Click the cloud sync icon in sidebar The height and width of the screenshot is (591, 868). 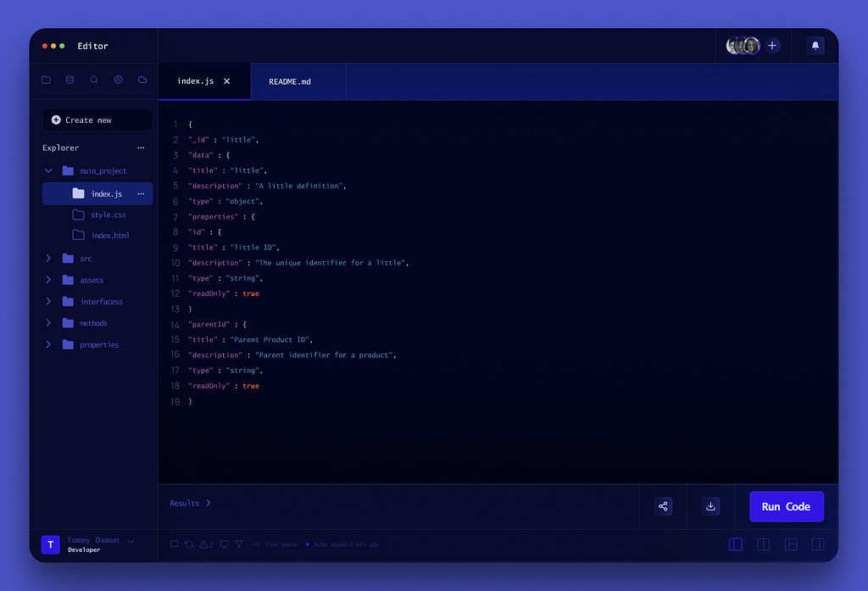(x=142, y=79)
